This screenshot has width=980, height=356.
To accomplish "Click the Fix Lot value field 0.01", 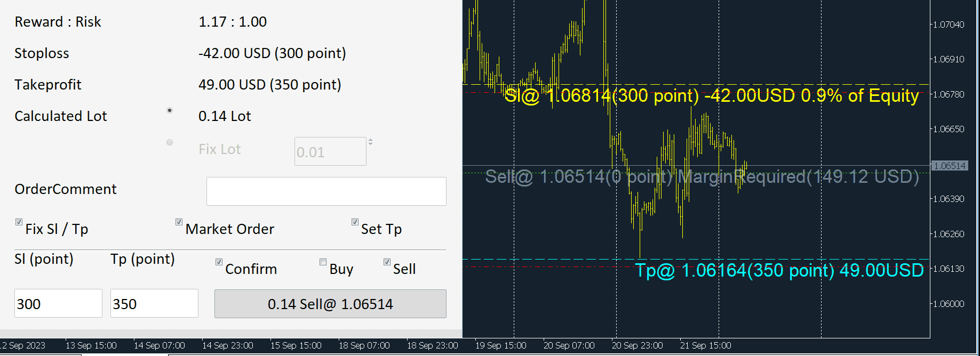I will [x=330, y=151].
